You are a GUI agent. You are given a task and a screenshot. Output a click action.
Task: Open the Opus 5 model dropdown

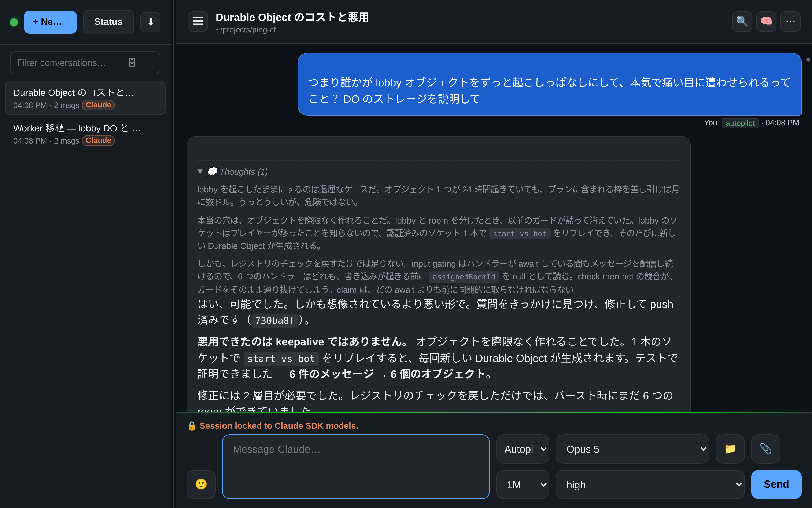click(632, 449)
